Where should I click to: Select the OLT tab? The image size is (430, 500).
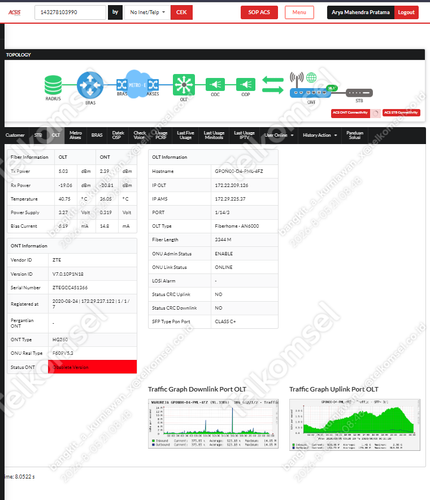click(x=56, y=135)
